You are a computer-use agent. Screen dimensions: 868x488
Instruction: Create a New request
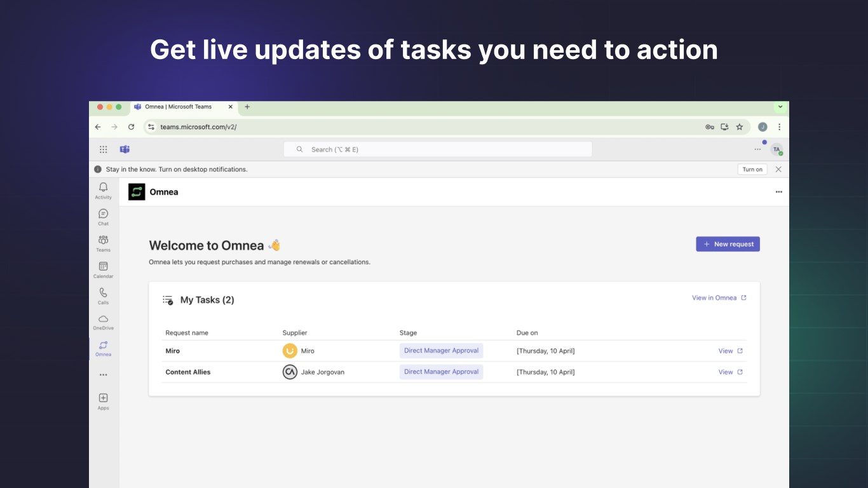728,244
